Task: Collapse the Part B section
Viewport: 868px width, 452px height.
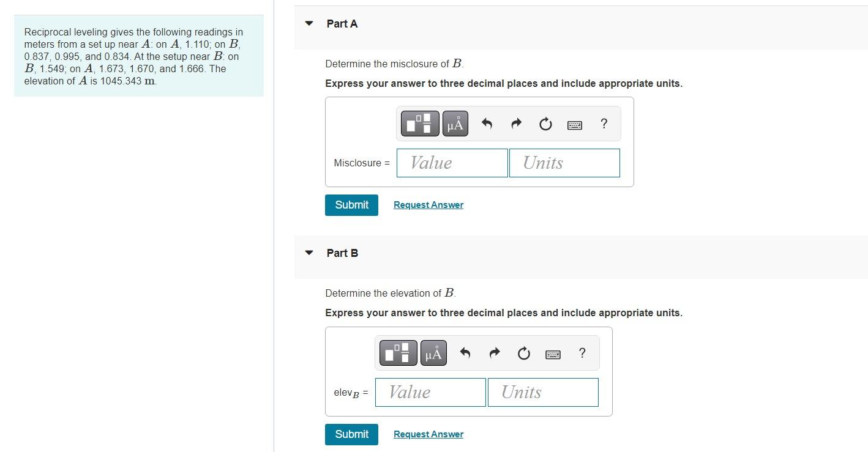Action: click(309, 253)
